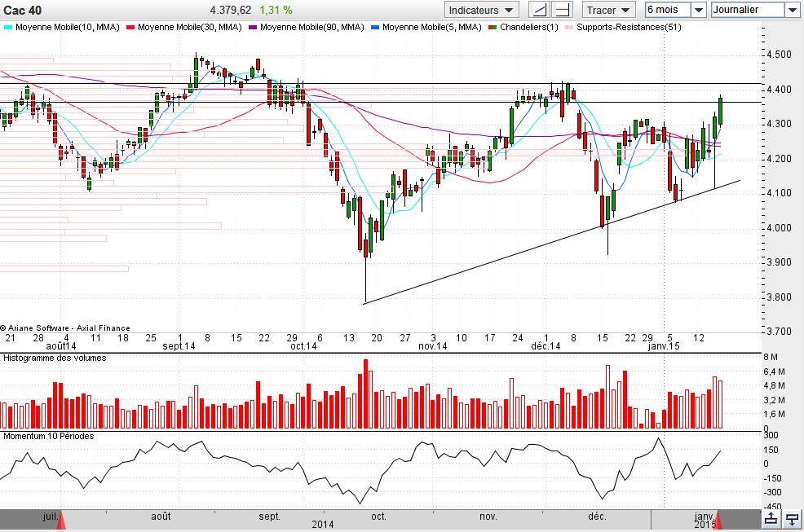Click the nov. segment of the timeline bar
Image resolution: width=804 pixels, height=532 pixels.
(488, 517)
